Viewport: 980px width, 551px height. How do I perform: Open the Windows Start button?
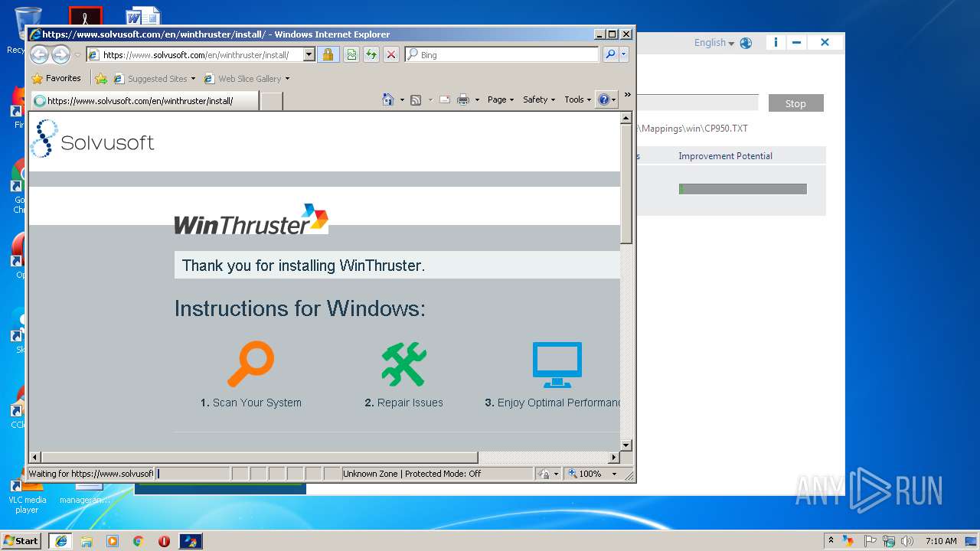coord(21,540)
